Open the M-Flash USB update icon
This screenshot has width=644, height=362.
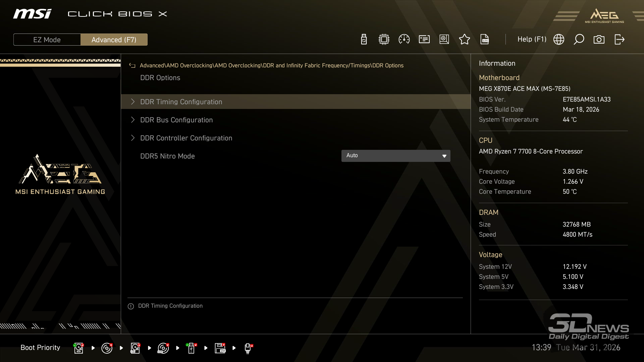point(364,40)
